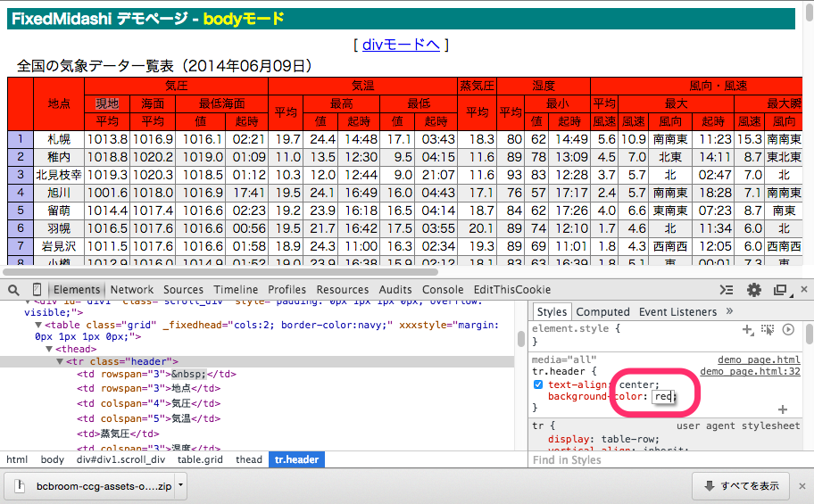Screen dimensions: 814x504
Task: Open DevTools settings gear icon
Action: click(754, 290)
